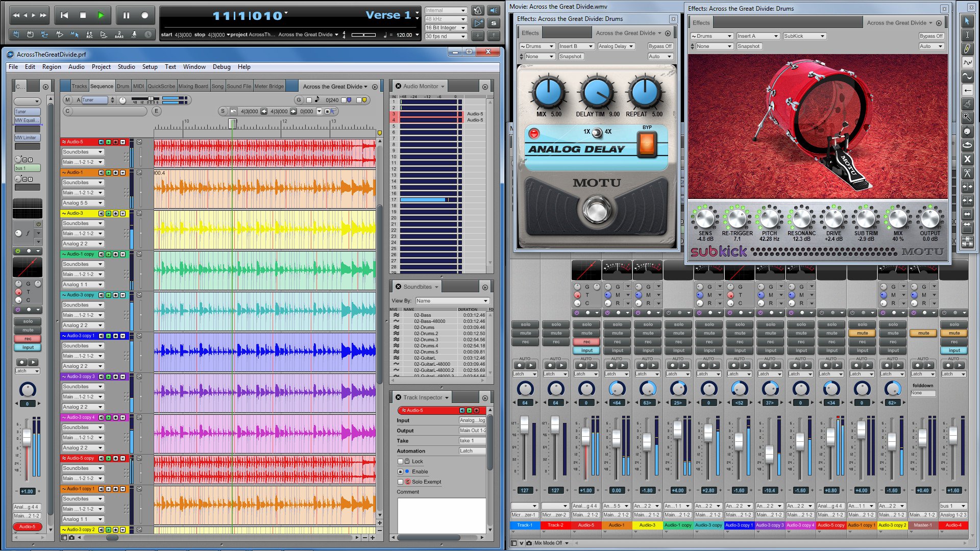
Task: Open the Studio menu
Action: pos(126,67)
